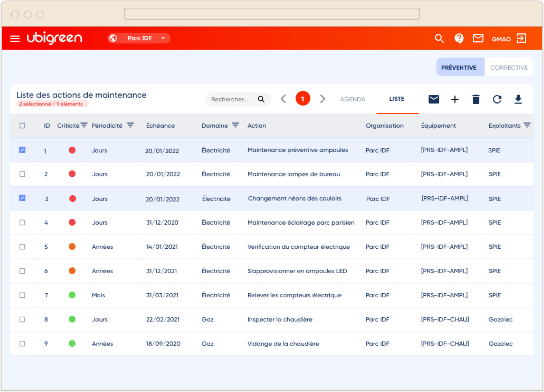Download the maintenance list
Viewport: 544px width, 392px height.
coord(518,99)
